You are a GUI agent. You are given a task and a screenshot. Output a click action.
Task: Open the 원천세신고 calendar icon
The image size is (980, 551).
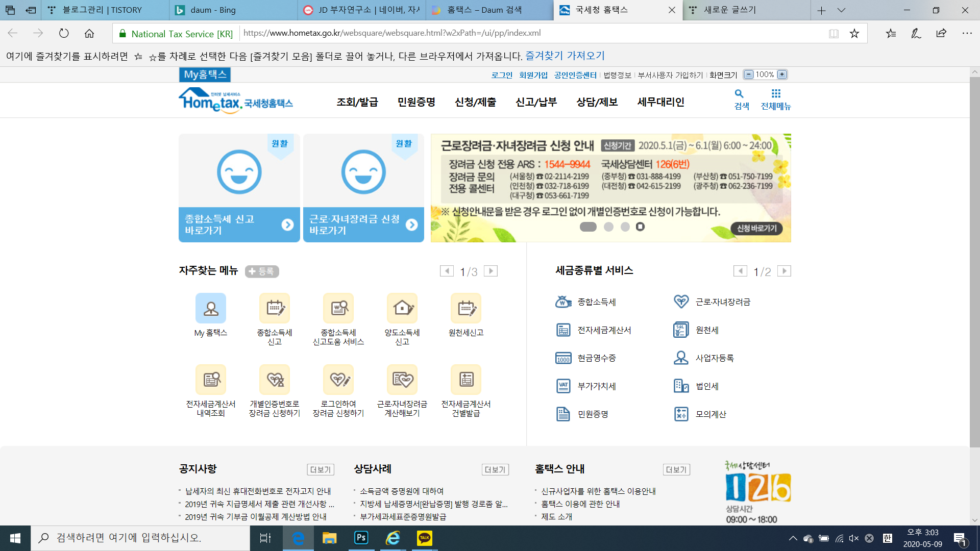point(465,308)
